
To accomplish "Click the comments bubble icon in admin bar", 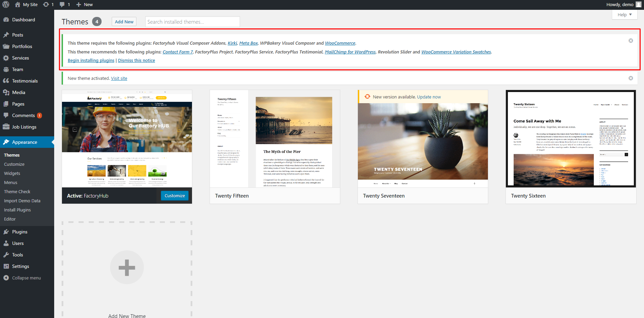I will coord(62,5).
